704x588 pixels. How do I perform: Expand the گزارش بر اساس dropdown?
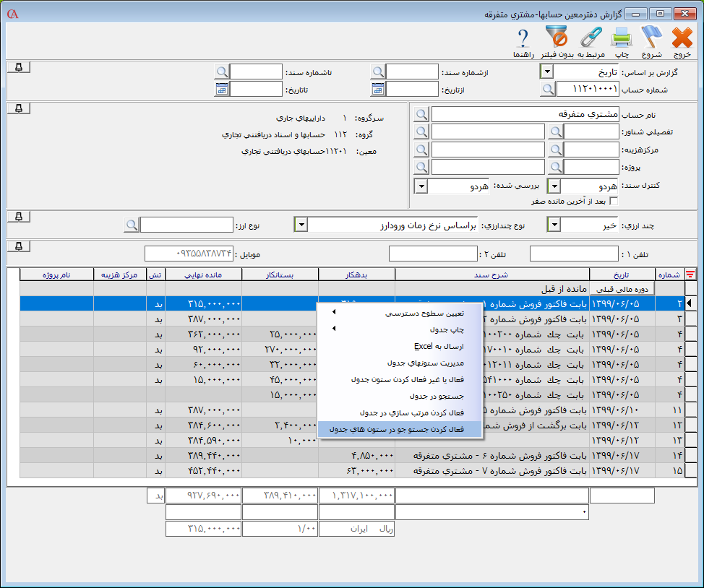[547, 72]
